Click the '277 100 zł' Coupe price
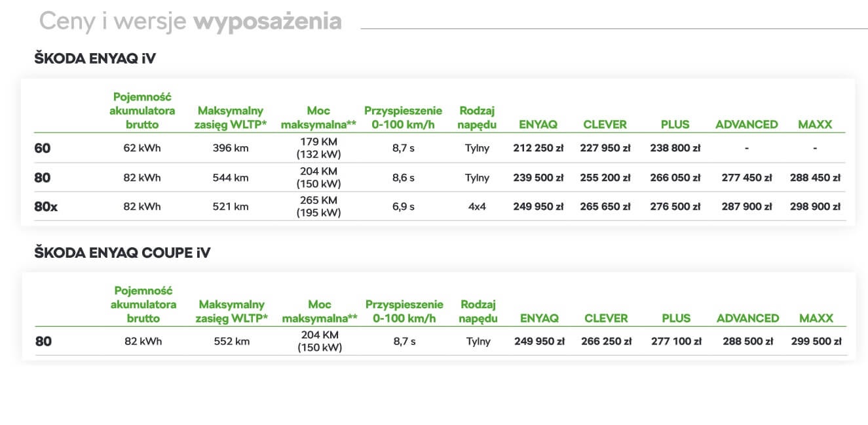This screenshot has width=868, height=425. pos(677,341)
